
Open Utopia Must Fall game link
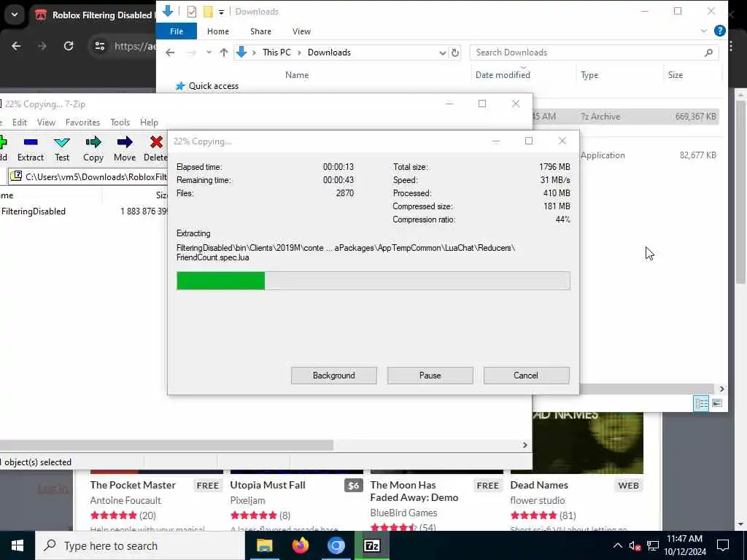pyautogui.click(x=268, y=485)
